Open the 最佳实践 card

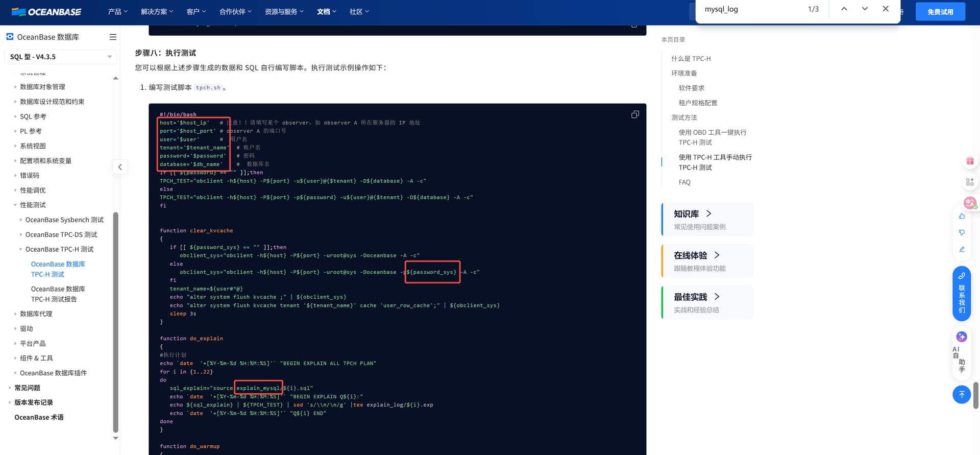[x=707, y=302]
